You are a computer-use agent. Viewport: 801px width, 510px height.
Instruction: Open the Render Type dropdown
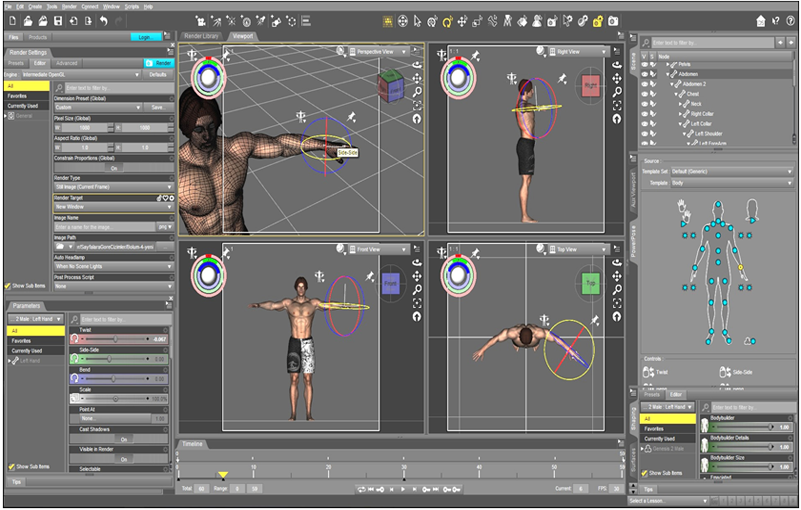114,186
